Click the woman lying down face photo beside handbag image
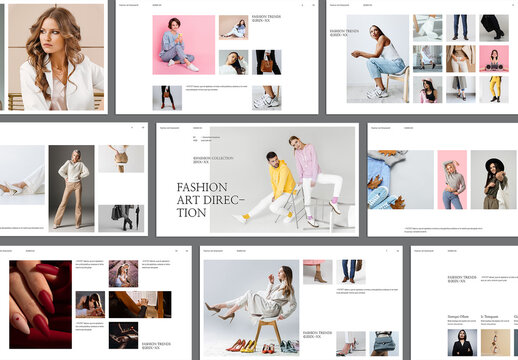The height and width of the screenshot is (360, 518). coord(234,62)
